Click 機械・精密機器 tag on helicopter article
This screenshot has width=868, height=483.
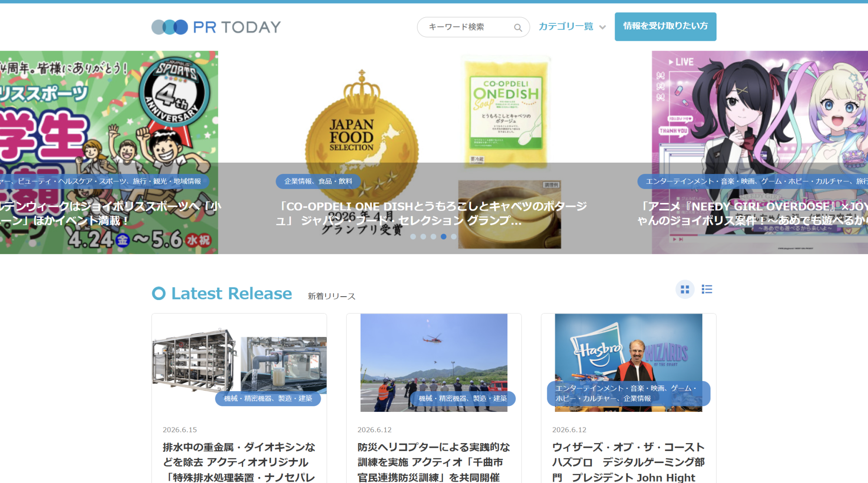coord(463,398)
